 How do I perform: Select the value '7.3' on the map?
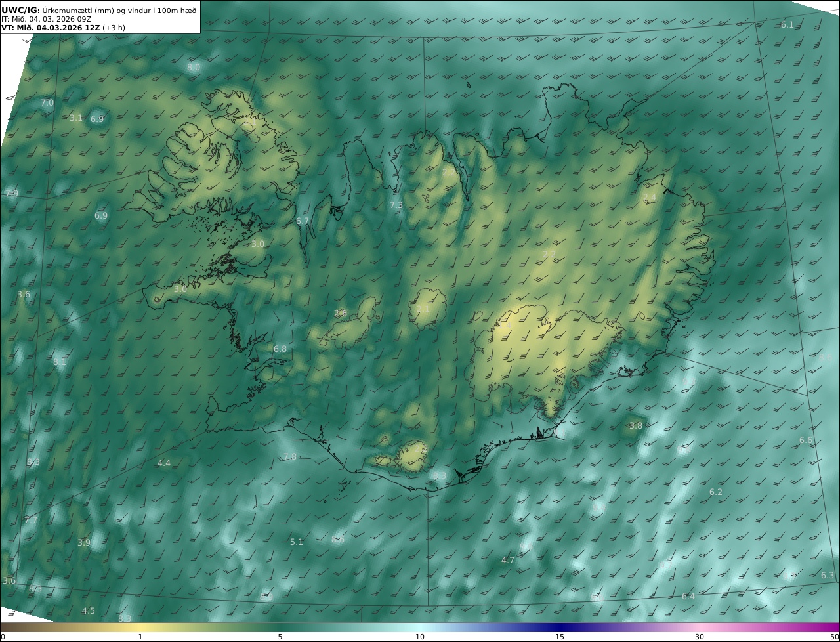[396, 205]
